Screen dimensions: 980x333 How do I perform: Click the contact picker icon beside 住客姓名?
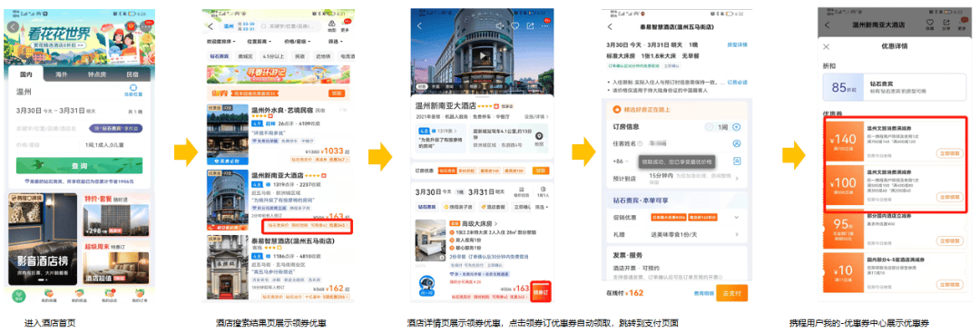(x=737, y=143)
